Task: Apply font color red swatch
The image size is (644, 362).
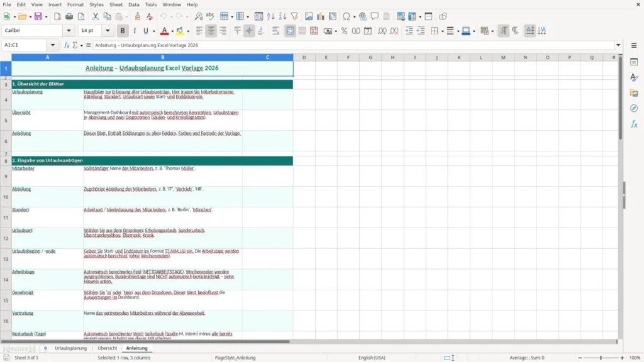Action: [x=164, y=31]
